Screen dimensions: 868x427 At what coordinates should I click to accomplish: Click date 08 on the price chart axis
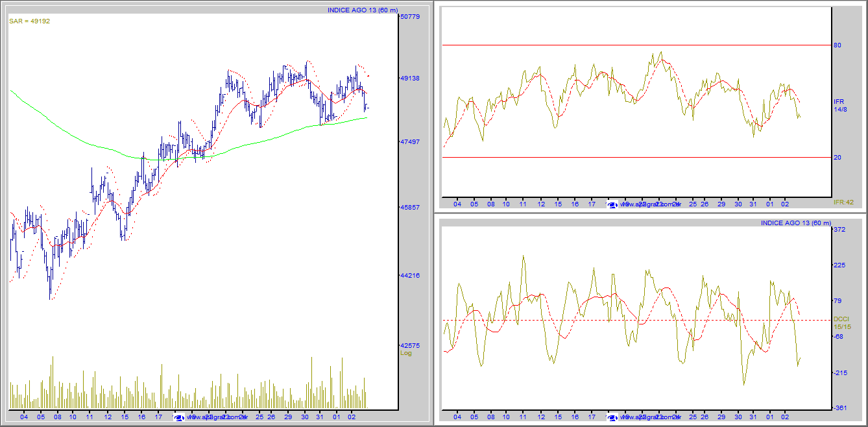coord(58,417)
